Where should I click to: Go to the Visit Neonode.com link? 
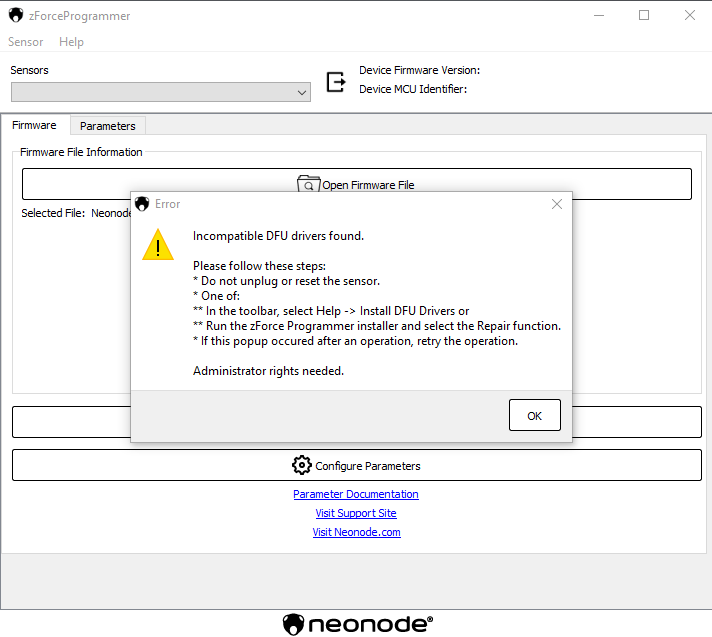pos(356,532)
